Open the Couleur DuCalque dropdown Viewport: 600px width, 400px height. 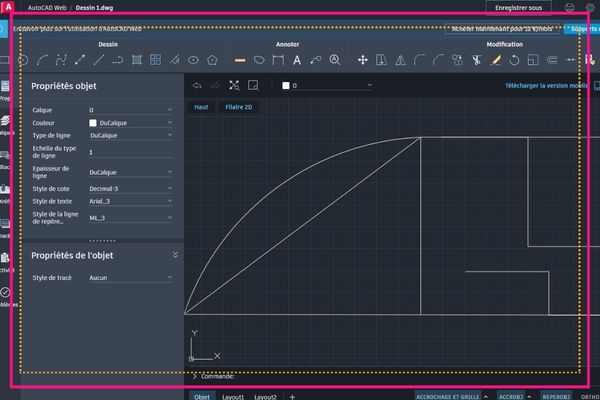(x=130, y=122)
